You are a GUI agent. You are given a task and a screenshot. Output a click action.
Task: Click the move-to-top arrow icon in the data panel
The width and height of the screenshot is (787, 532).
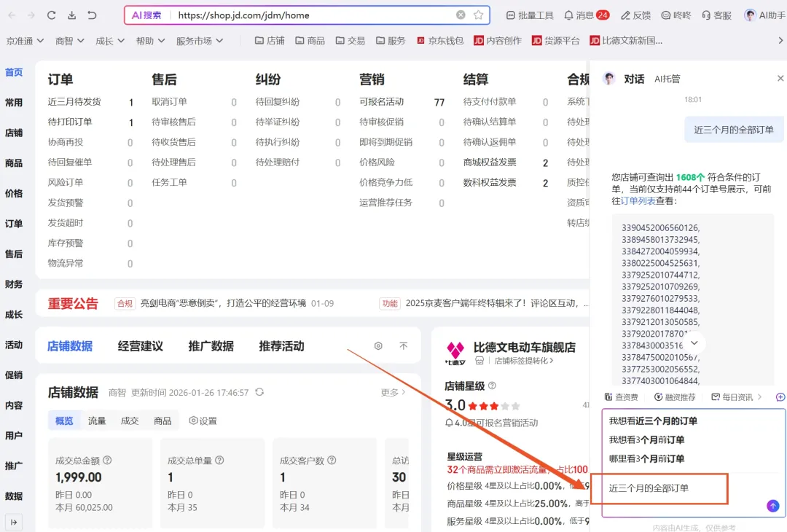click(404, 345)
